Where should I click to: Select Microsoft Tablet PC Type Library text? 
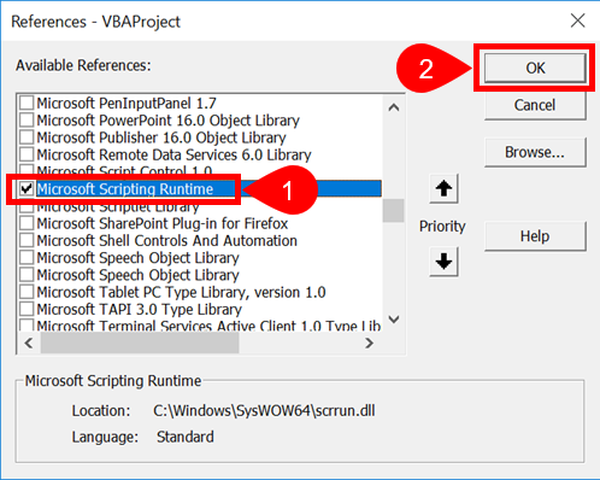[181, 292]
